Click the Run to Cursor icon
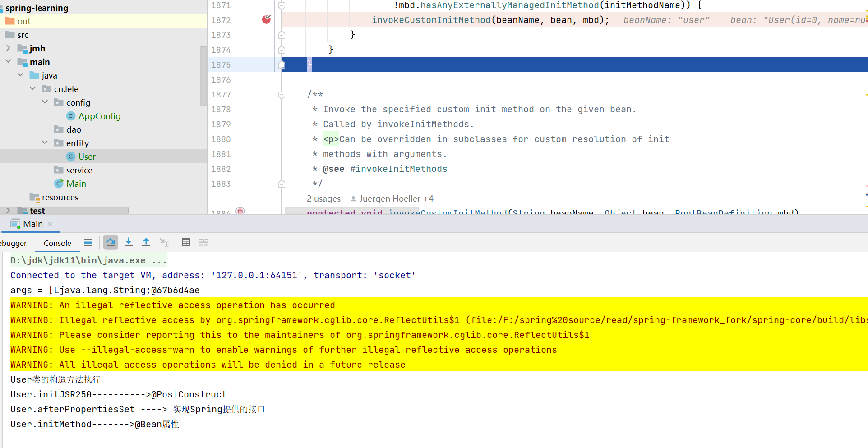Image resolution: width=868 pixels, height=448 pixels. click(x=164, y=243)
